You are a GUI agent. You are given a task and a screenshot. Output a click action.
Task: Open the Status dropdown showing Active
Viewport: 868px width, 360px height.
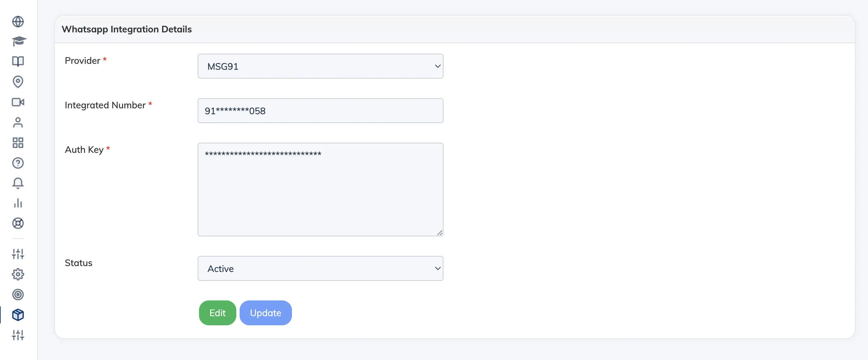(x=320, y=269)
